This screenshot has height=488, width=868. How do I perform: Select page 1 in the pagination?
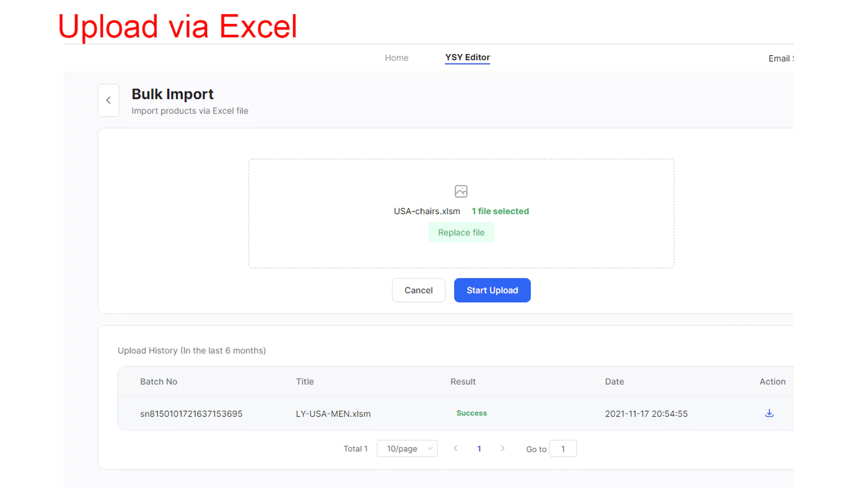pyautogui.click(x=479, y=449)
